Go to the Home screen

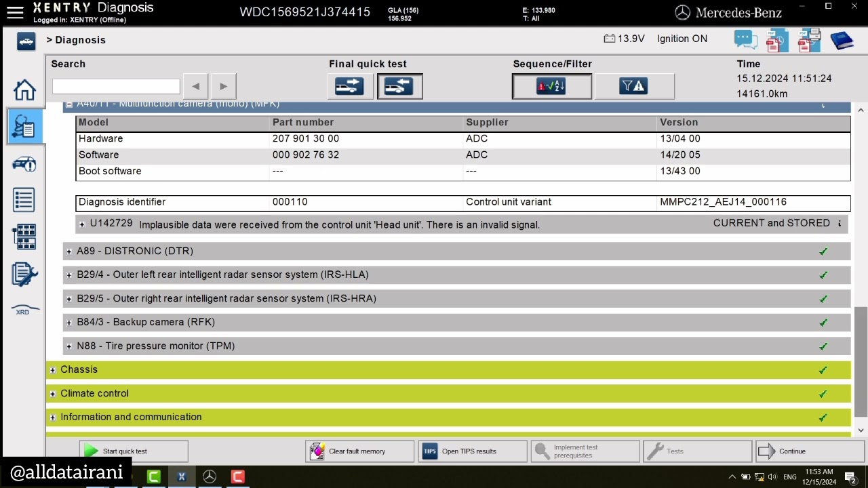24,89
